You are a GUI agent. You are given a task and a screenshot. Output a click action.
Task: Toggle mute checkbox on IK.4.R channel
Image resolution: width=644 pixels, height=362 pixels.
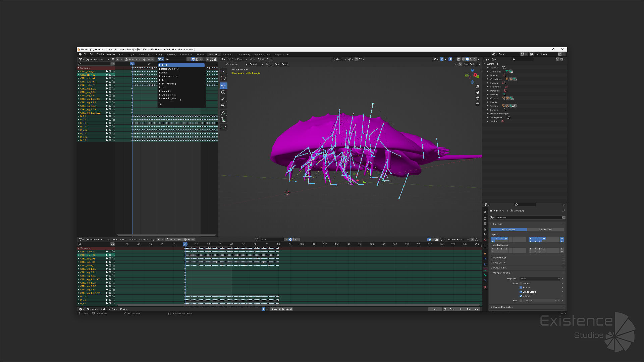pyautogui.click(x=110, y=137)
